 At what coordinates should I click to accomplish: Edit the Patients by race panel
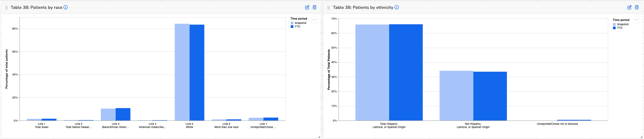point(307,8)
